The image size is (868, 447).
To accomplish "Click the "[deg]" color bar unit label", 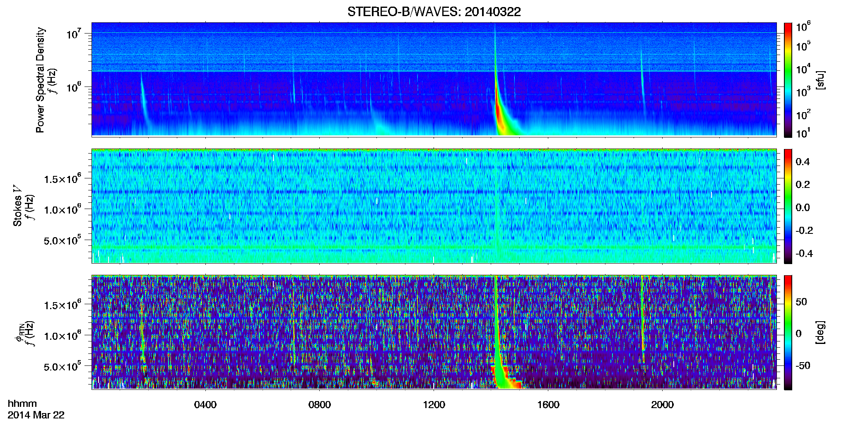I will pos(820,332).
